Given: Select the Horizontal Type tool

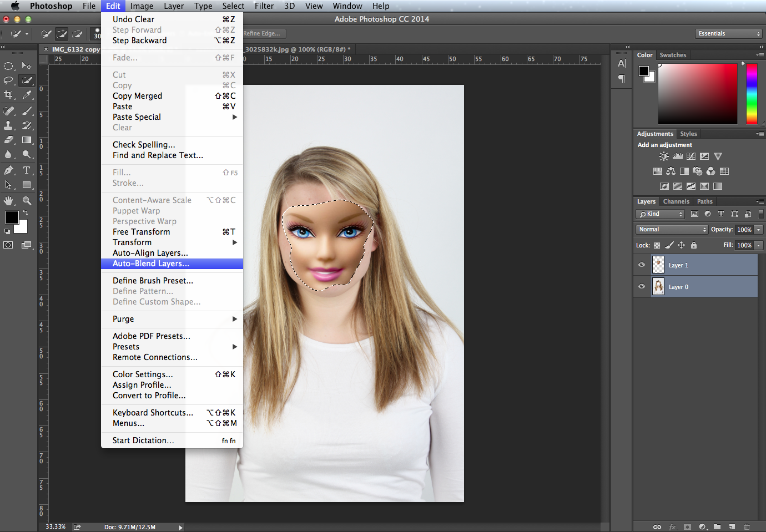Looking at the screenshot, I should coord(27,170).
